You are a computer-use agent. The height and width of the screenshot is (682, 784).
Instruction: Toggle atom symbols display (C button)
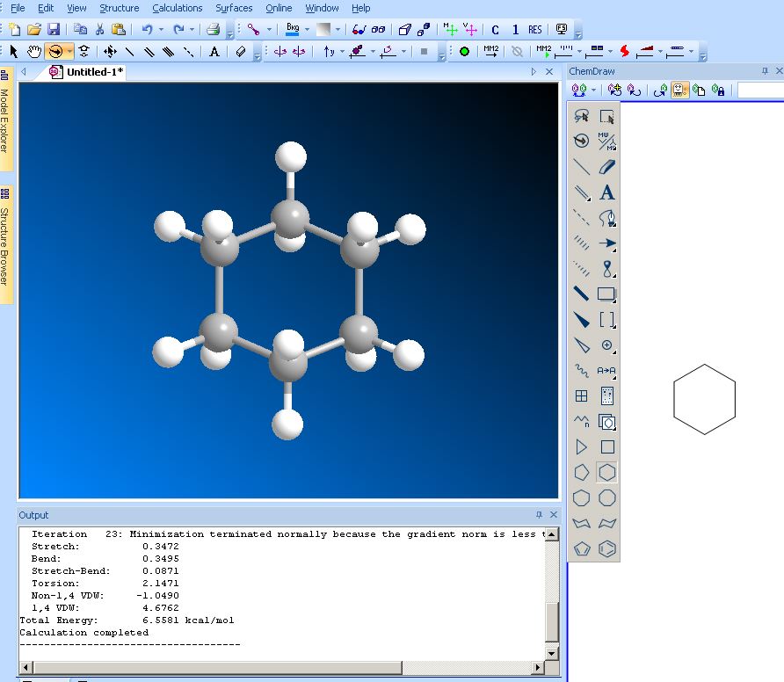tap(495, 30)
